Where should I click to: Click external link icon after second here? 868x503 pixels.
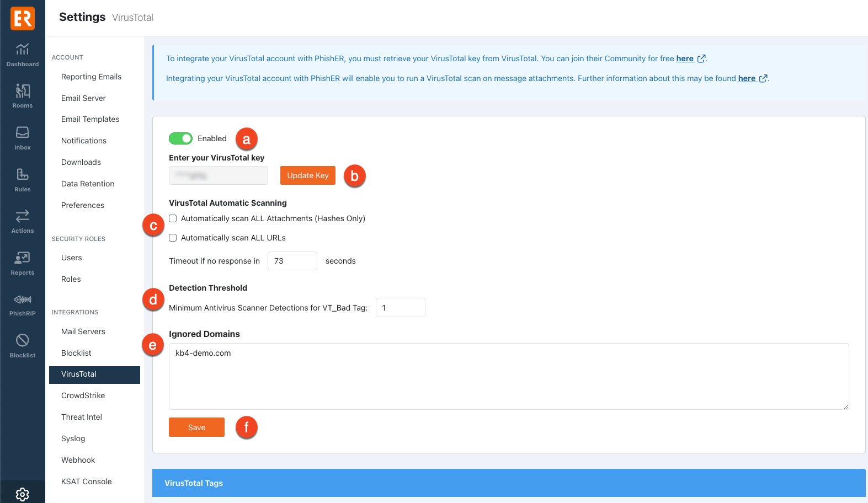click(x=763, y=78)
